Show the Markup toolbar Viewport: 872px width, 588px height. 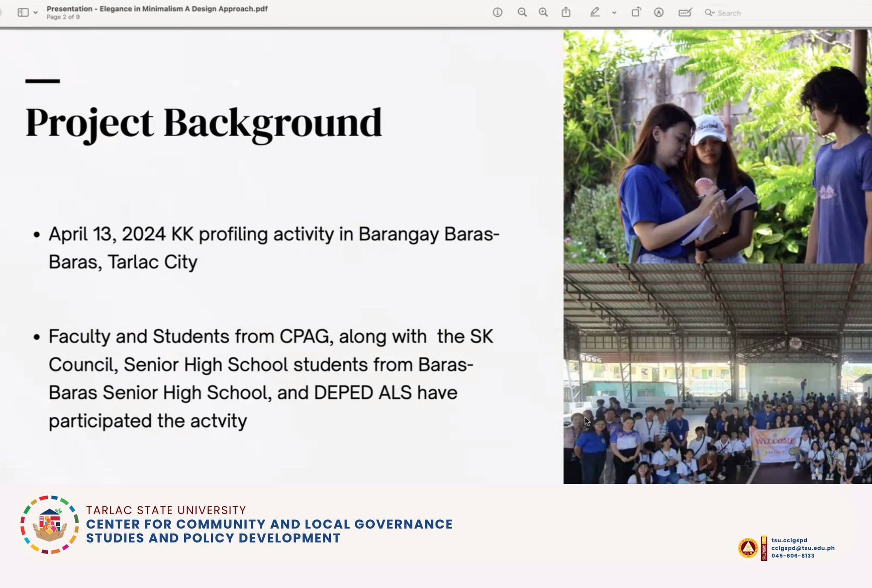tap(659, 12)
